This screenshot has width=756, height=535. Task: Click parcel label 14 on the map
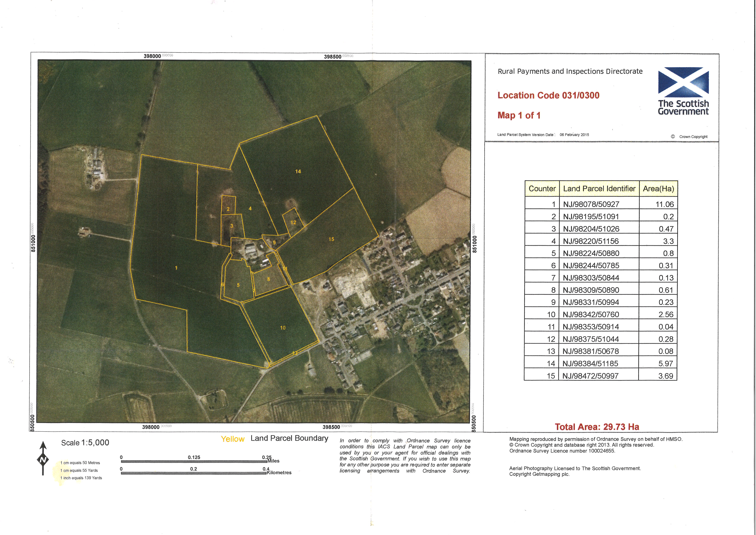298,171
